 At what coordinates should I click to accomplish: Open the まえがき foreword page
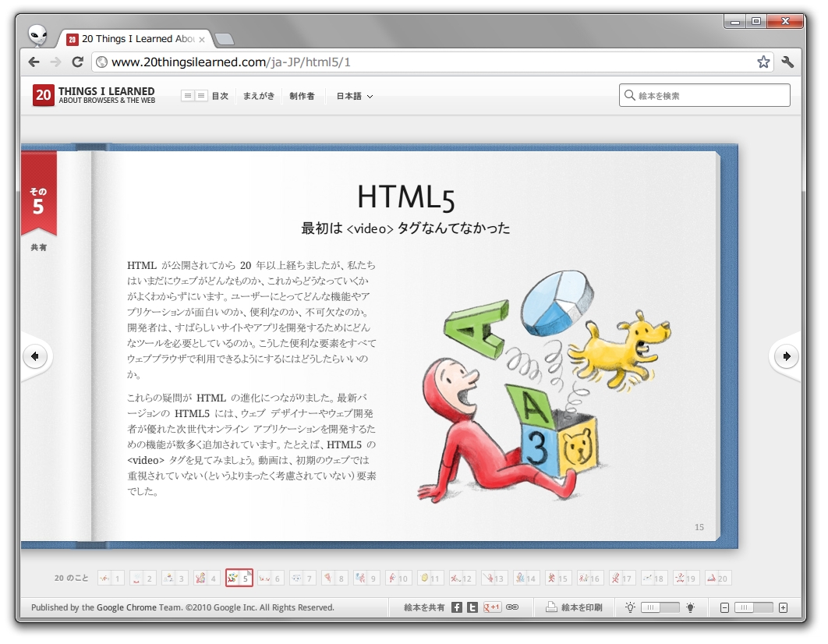[x=258, y=95]
